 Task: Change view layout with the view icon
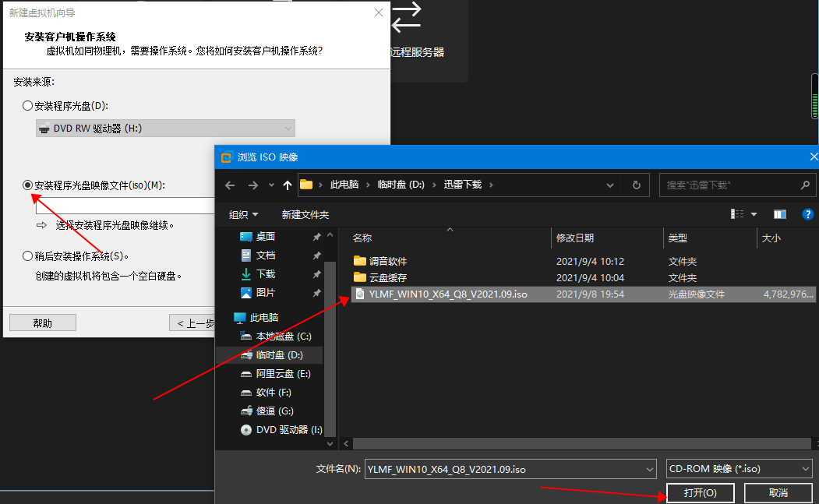tap(737, 214)
